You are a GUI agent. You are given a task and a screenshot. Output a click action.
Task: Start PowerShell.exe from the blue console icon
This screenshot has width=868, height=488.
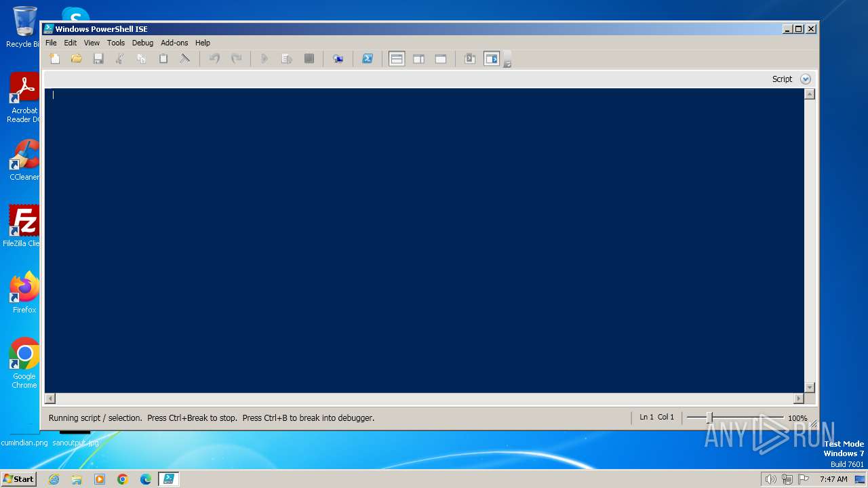(x=367, y=59)
